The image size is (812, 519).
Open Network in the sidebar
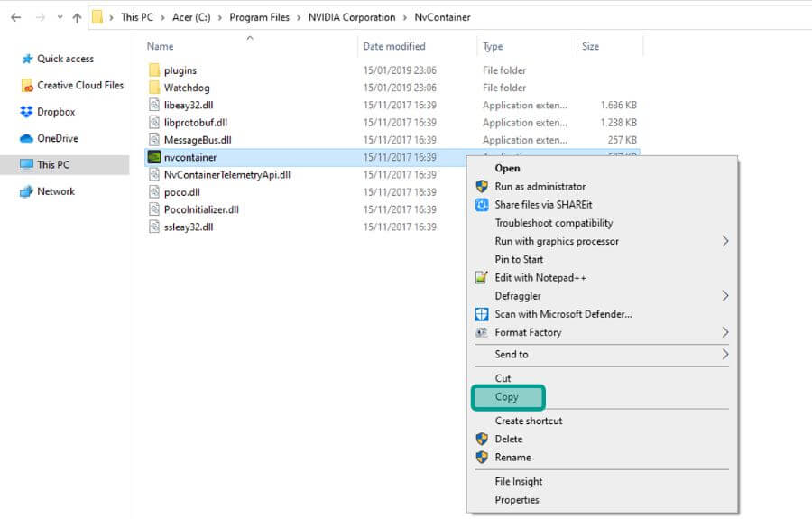pyautogui.click(x=56, y=191)
